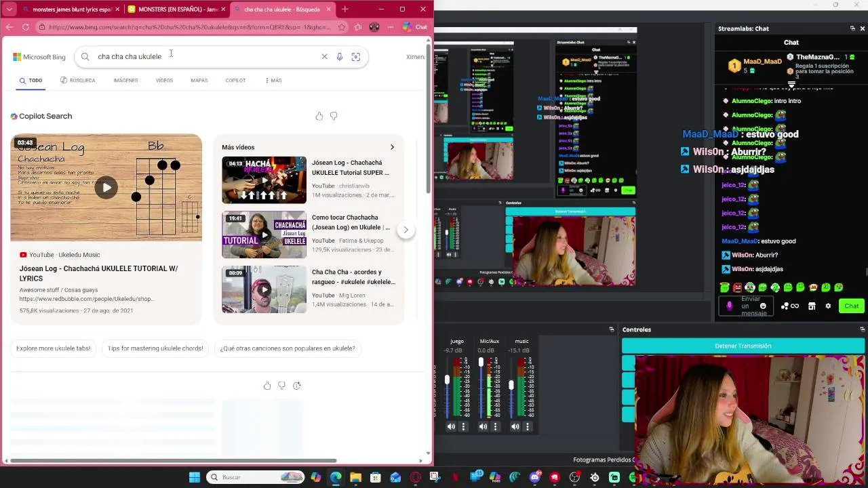Open the browser profile avatar
The image size is (868, 488).
pyautogui.click(x=374, y=27)
